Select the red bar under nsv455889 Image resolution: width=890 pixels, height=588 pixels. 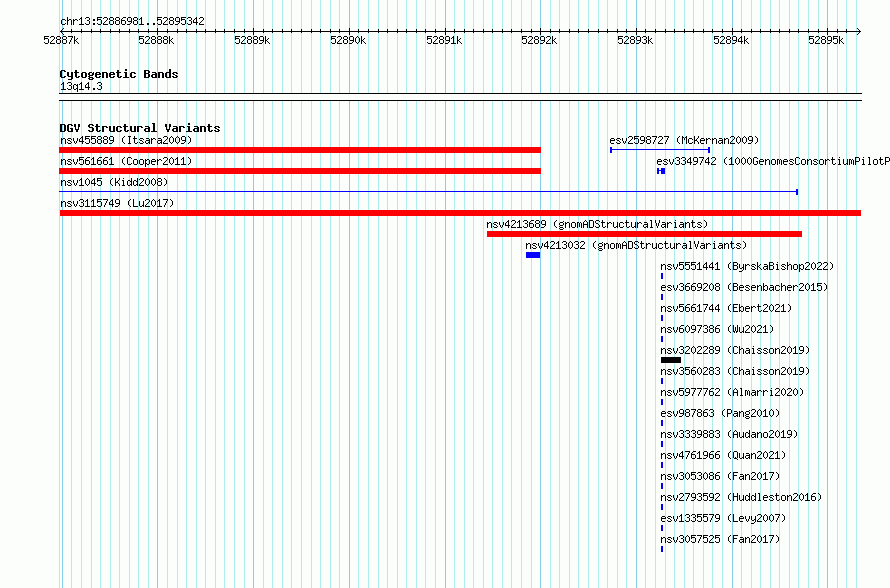300,150
